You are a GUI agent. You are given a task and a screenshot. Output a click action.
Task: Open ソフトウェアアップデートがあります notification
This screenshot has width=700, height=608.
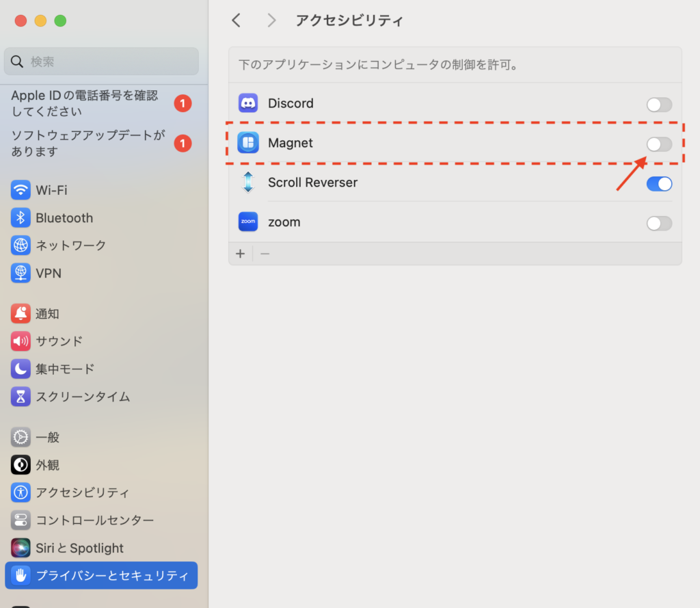pyautogui.click(x=89, y=143)
